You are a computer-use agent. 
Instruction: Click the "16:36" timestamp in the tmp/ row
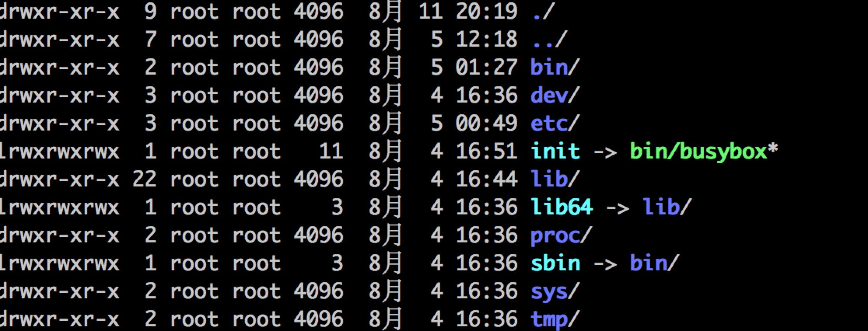pos(486,319)
